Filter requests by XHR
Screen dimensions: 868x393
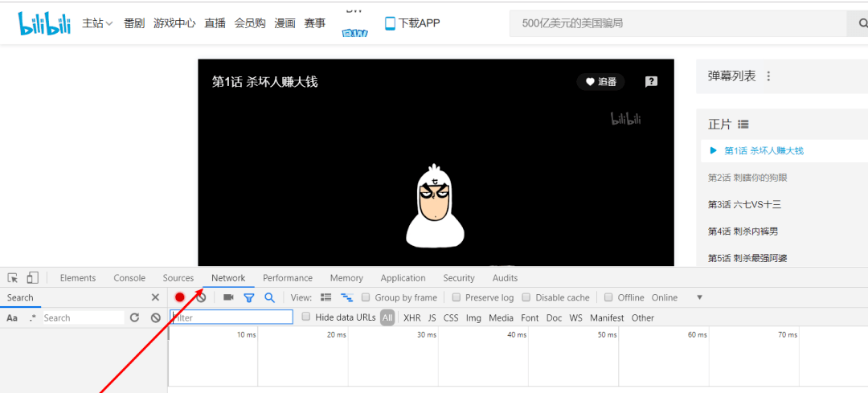(x=411, y=317)
